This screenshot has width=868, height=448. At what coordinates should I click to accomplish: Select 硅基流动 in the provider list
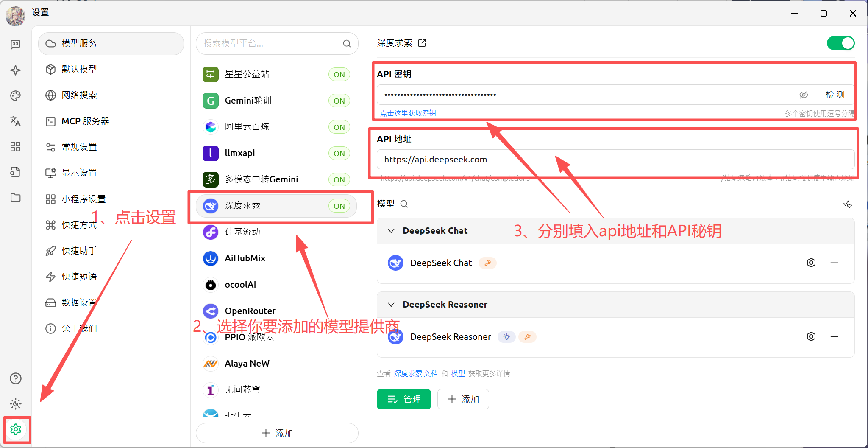242,232
